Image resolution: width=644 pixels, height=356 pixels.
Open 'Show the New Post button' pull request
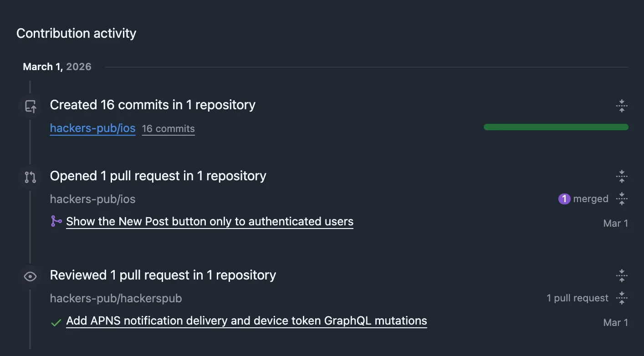pyautogui.click(x=210, y=222)
